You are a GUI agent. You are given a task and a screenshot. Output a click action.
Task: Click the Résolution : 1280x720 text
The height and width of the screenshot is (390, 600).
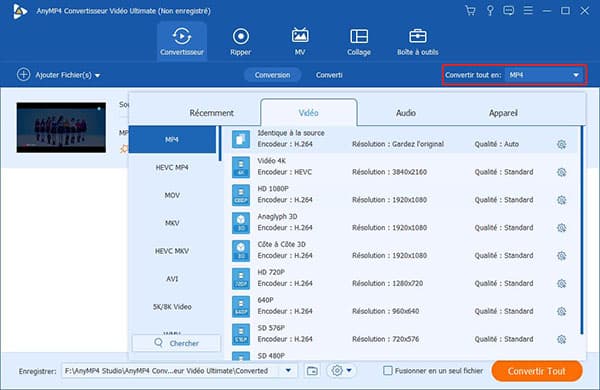coord(388,283)
